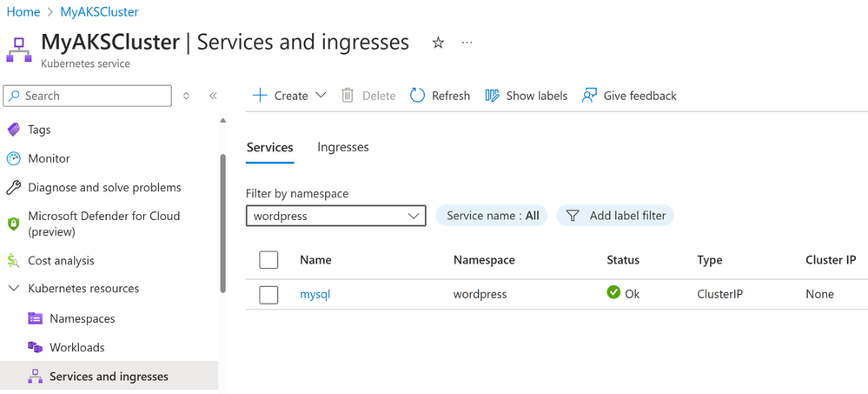Click the Refresh circular arrow icon
This screenshot has height=394, width=868.
417,96
